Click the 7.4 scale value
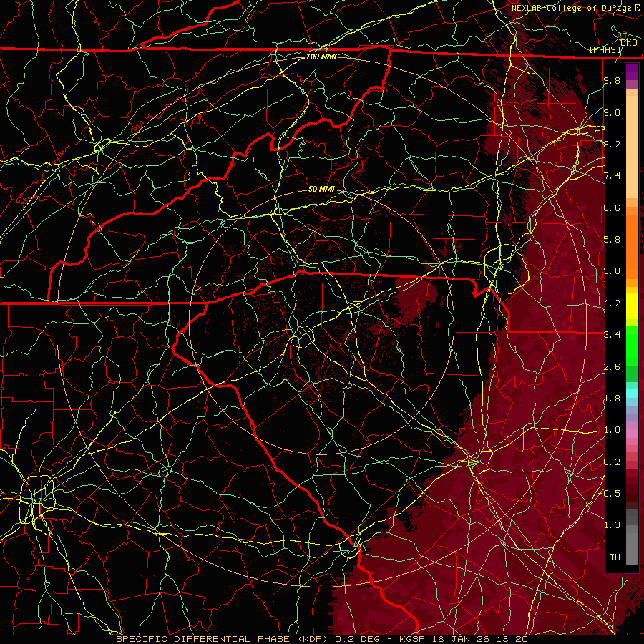The width and height of the screenshot is (644, 644). (612, 176)
